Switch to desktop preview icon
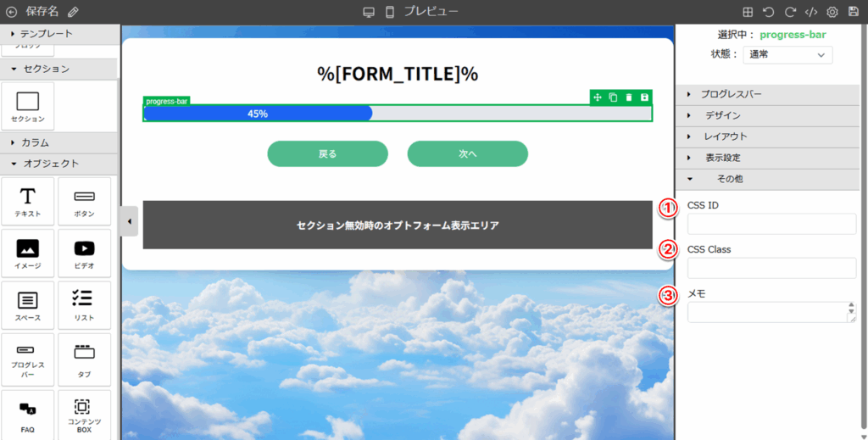The width and height of the screenshot is (868, 440). click(368, 12)
